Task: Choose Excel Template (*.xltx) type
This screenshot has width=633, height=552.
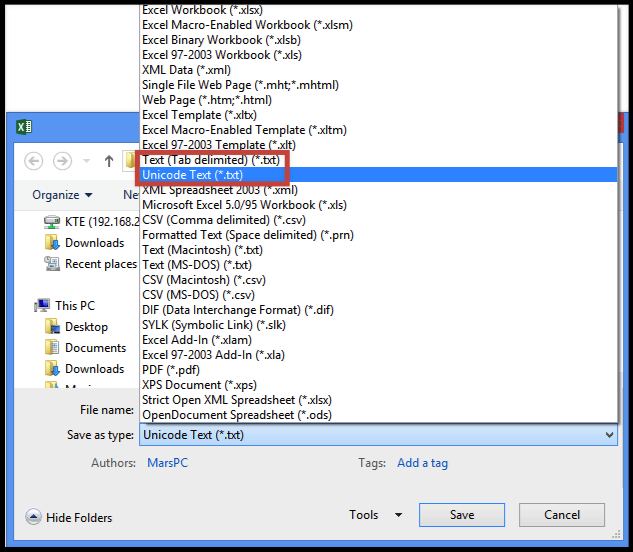Action: point(379,115)
